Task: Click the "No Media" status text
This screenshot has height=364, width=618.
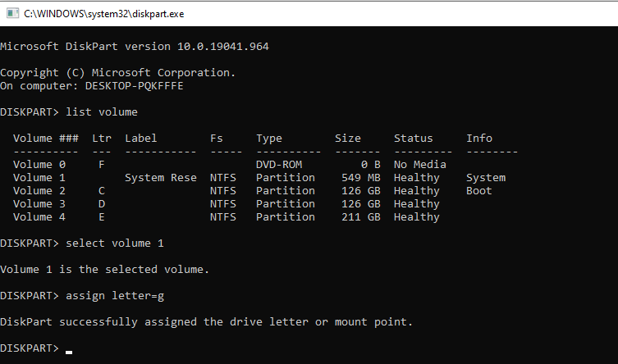Action: [419, 164]
